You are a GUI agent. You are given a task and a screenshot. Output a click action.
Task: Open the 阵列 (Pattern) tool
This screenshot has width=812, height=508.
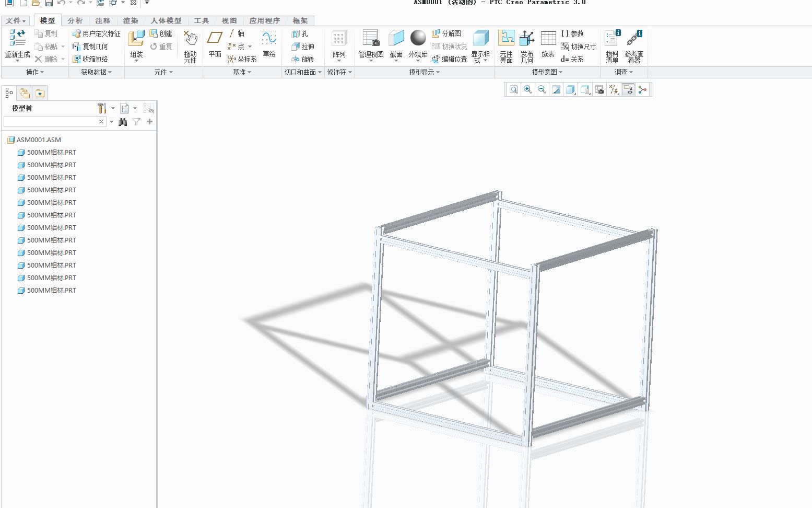coord(339,44)
